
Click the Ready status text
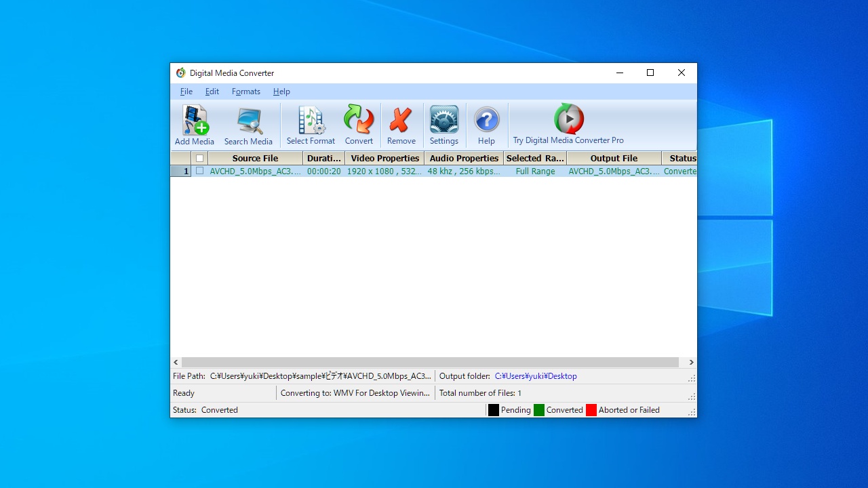[184, 393]
